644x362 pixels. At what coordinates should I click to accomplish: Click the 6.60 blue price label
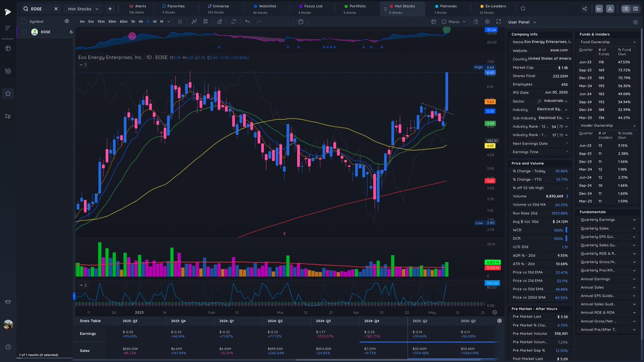coord(490,72)
